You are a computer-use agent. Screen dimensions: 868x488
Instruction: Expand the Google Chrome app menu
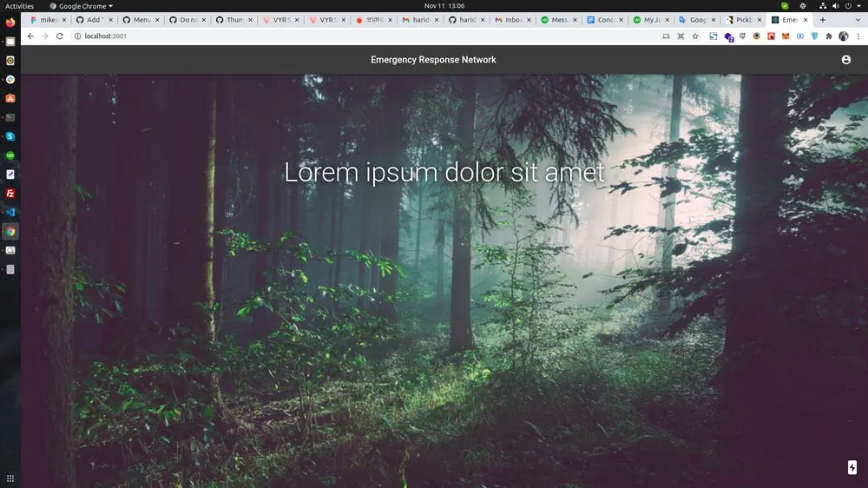pos(81,6)
